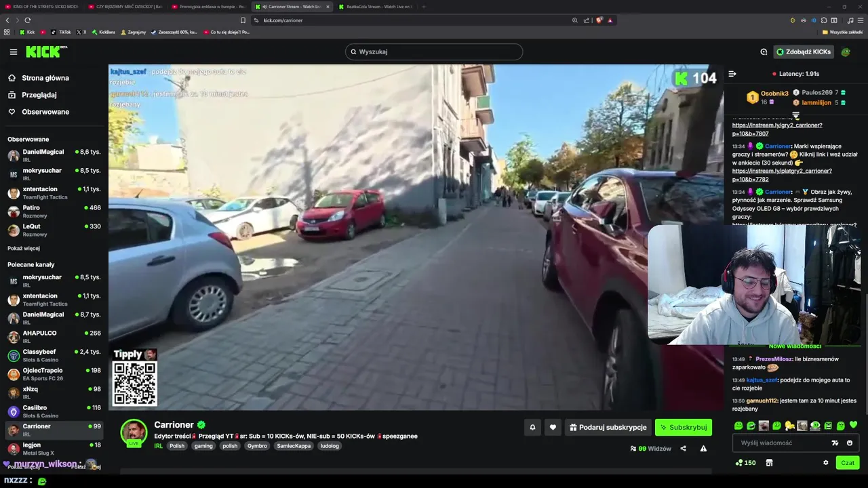
Task: Click Podaruj subskrypcje gift button
Action: pyautogui.click(x=608, y=427)
